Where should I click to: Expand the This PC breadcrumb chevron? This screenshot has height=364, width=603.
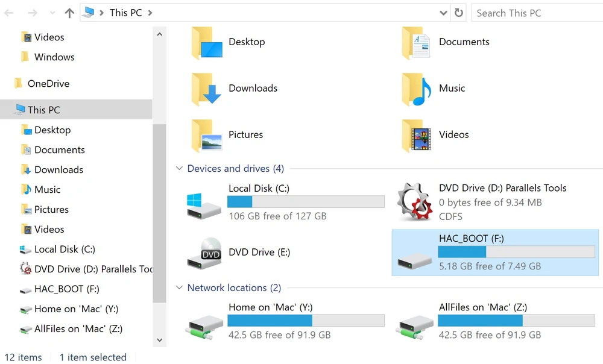[x=150, y=13]
